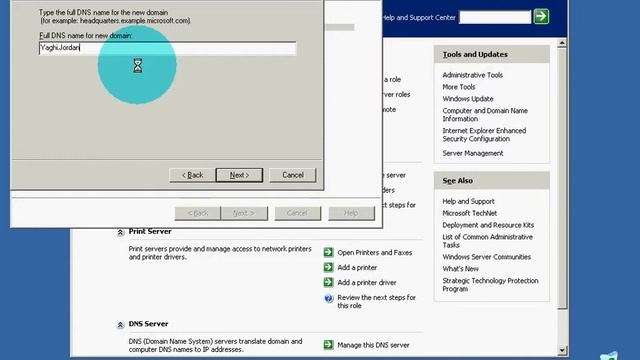Open List of Common Administrative Tasks
This screenshot has width=640, height=360.
tap(487, 241)
